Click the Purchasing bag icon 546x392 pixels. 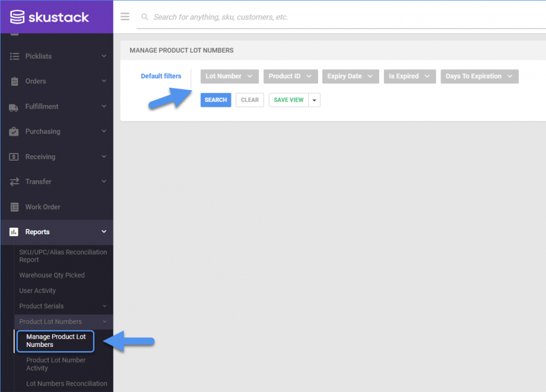coord(14,132)
